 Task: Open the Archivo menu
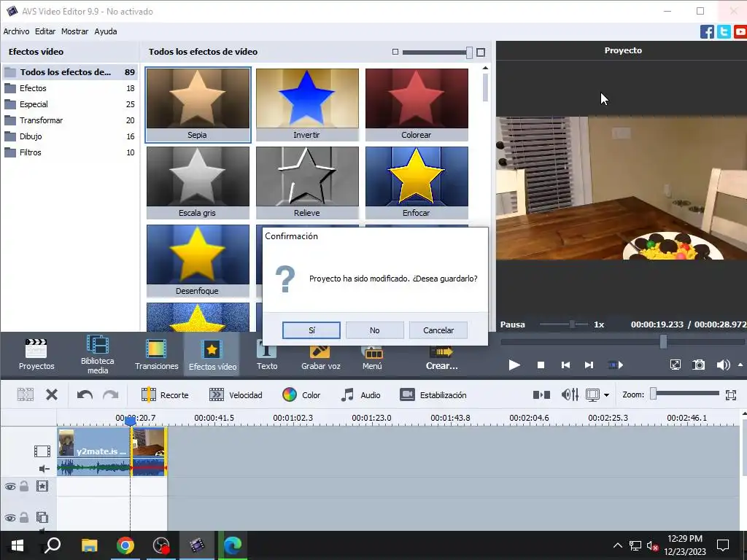tap(16, 31)
